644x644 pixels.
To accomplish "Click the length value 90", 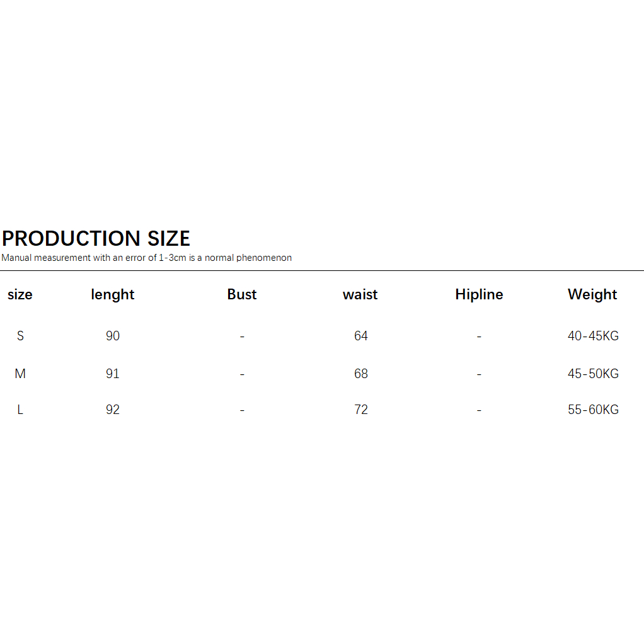I will click(113, 336).
